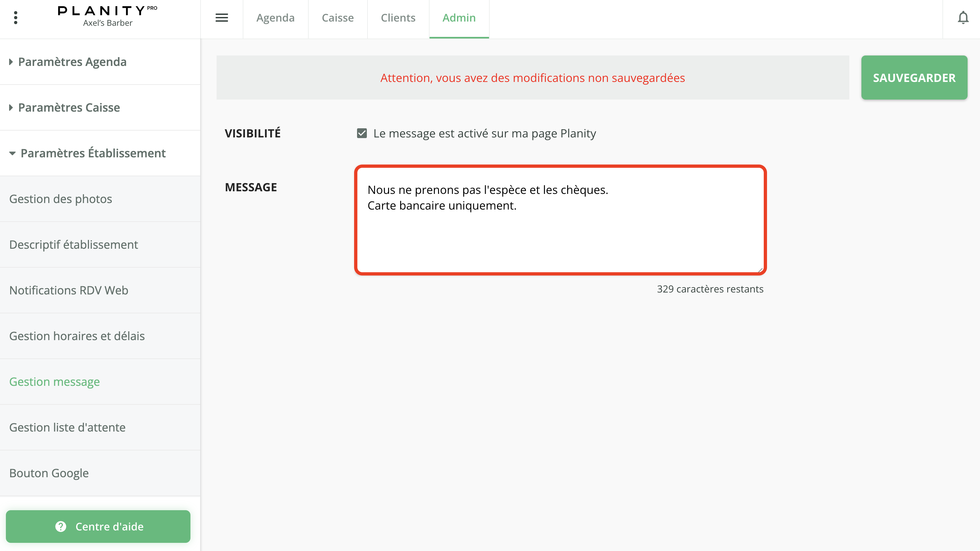The width and height of the screenshot is (980, 551).
Task: Select the Admin tab
Action: point(459,18)
